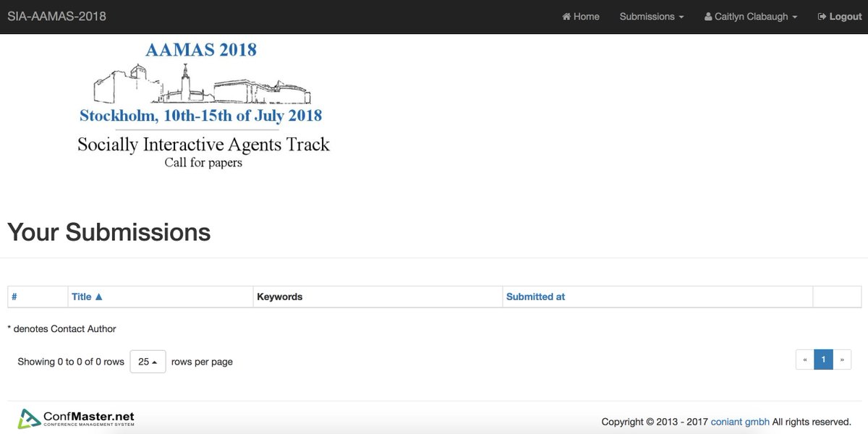The height and width of the screenshot is (434, 868).
Task: Change rows per page from 25
Action: click(148, 362)
